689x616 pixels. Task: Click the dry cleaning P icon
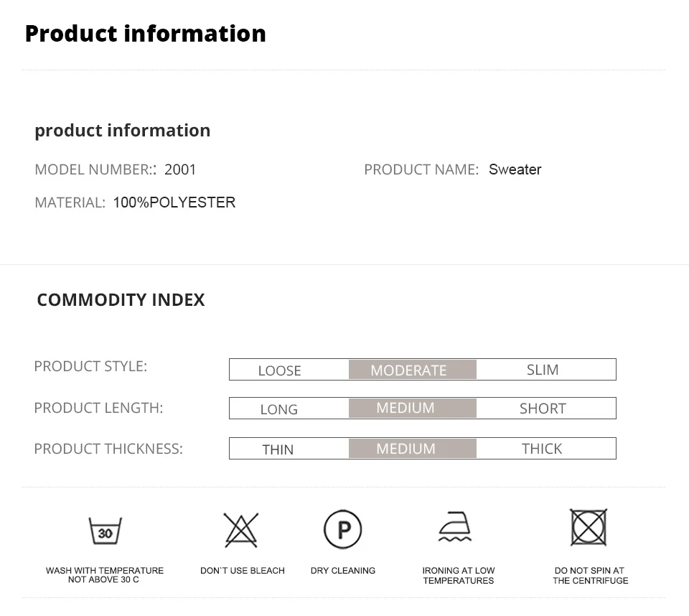point(342,530)
